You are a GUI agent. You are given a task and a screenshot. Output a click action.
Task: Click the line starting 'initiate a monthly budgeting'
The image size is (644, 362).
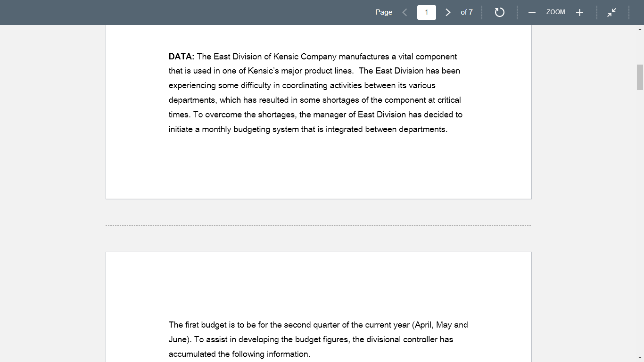[308, 129]
